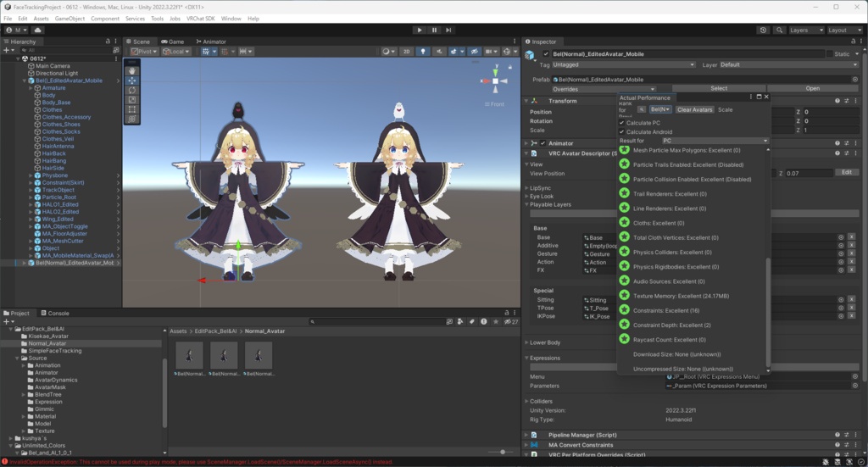Toggle scene visibility hidden-objects icon

[x=475, y=52]
